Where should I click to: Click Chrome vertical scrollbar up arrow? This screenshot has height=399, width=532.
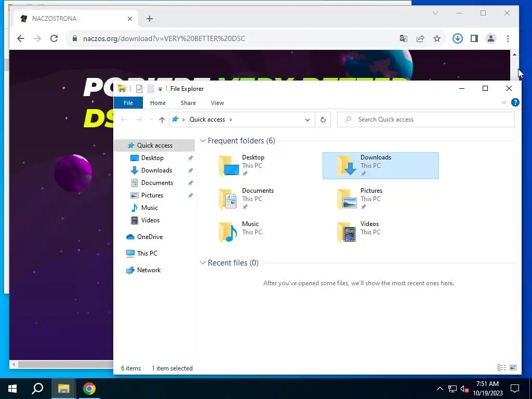pyautogui.click(x=515, y=55)
